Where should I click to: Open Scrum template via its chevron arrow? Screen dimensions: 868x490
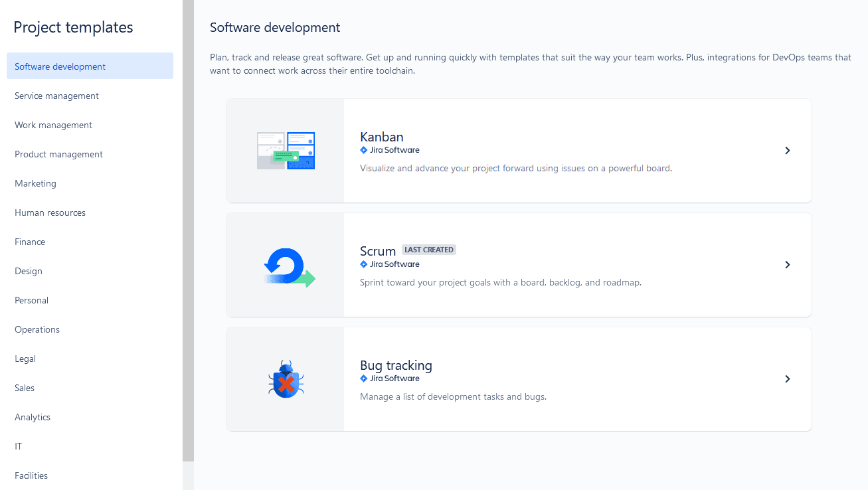(788, 265)
